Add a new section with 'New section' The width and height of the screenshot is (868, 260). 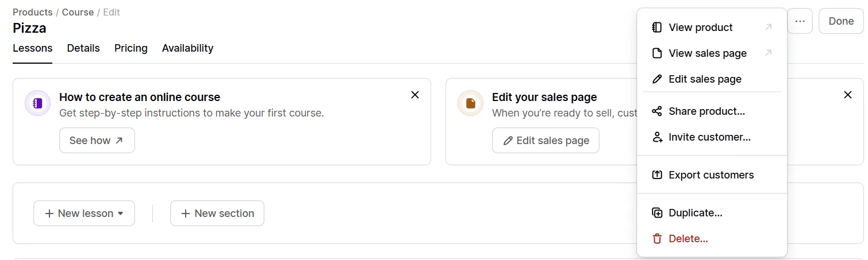217,214
